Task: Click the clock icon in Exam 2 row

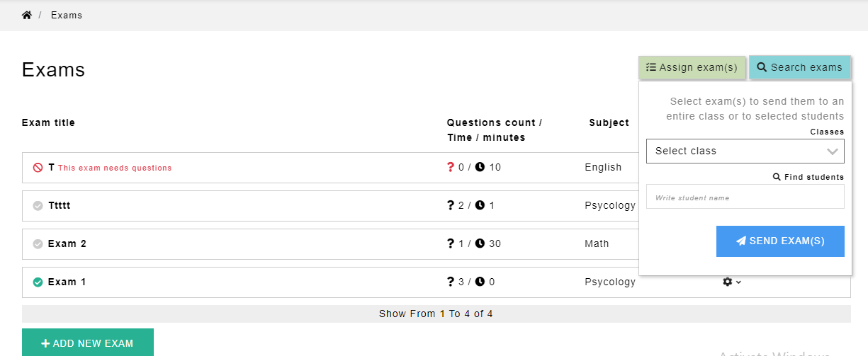Action: pos(480,244)
